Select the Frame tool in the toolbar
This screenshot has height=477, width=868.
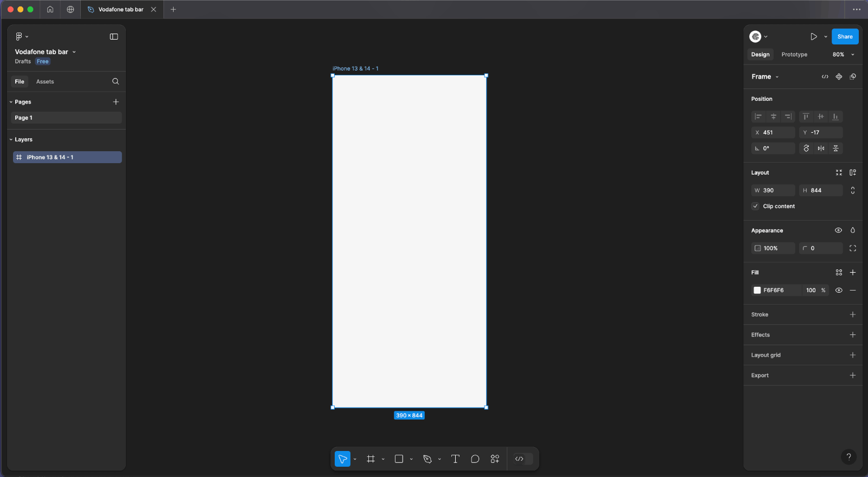pos(371,459)
